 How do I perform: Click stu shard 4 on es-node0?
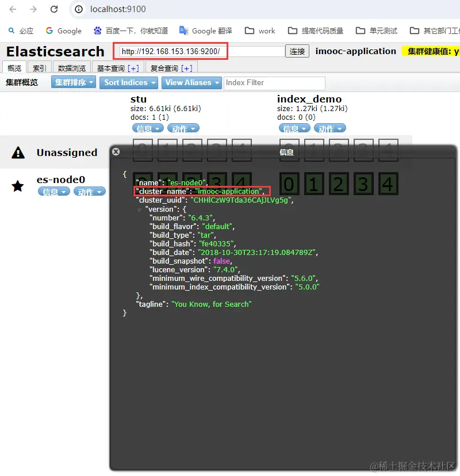click(241, 184)
